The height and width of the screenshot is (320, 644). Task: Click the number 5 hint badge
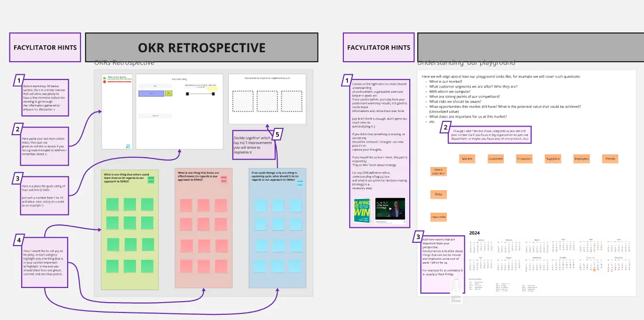(x=277, y=135)
